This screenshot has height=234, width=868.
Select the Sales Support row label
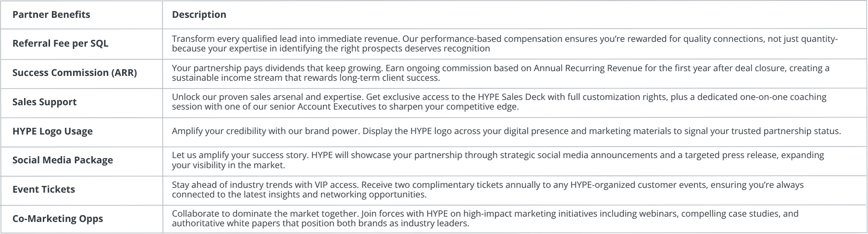pos(44,102)
